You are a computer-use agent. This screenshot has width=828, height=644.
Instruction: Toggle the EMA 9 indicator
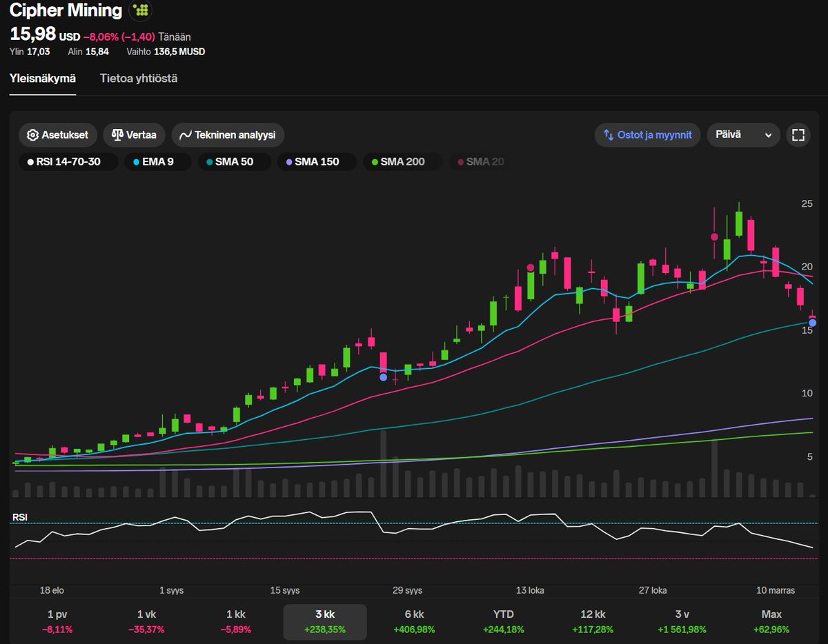click(x=157, y=162)
